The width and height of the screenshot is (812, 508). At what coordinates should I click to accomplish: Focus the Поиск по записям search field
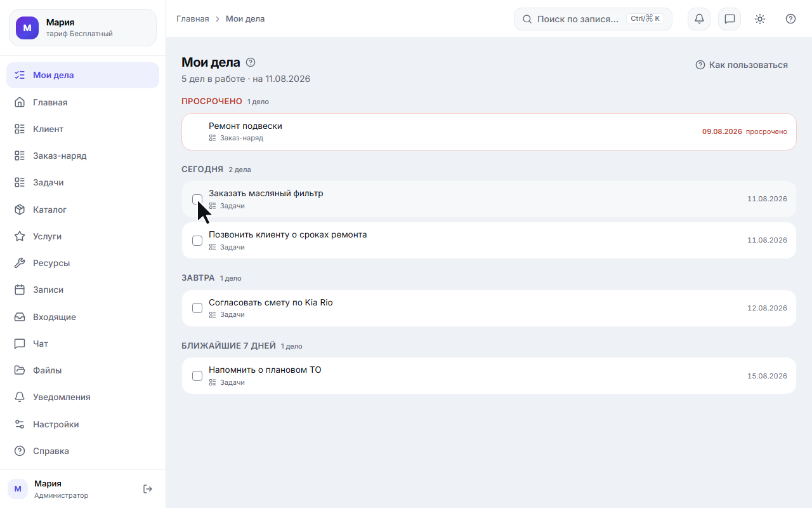pos(593,19)
